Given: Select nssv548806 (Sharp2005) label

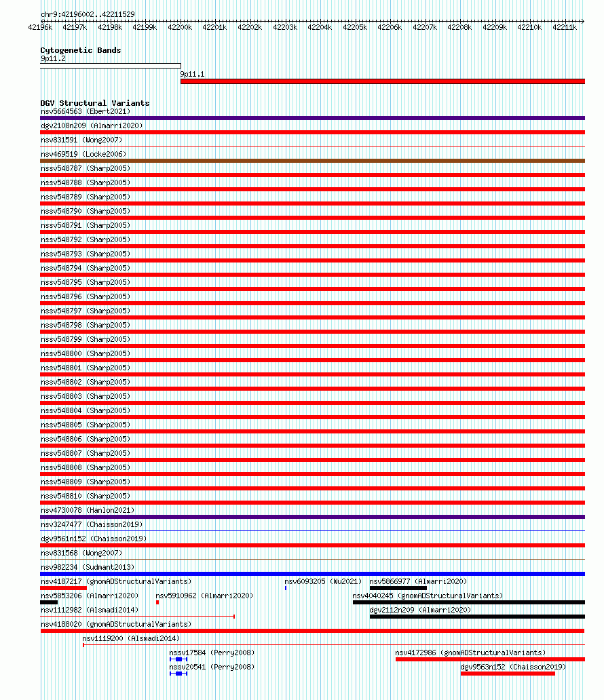Looking at the screenshot, I should pyautogui.click(x=86, y=440).
